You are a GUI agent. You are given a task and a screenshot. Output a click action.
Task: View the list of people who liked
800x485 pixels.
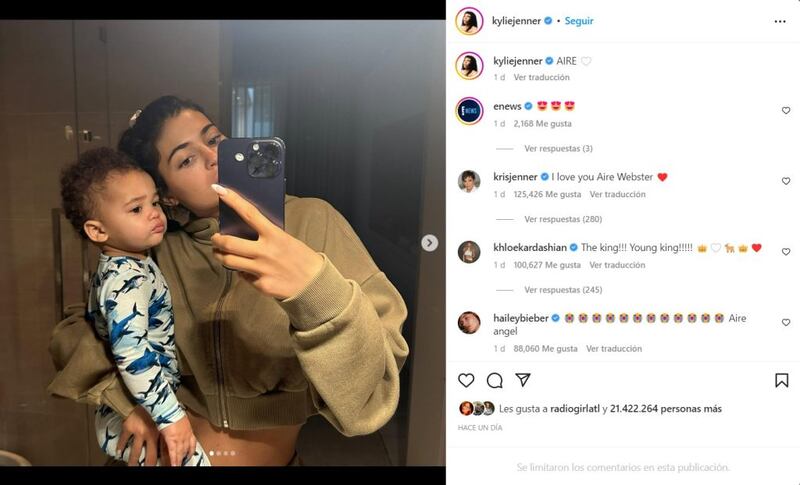point(665,409)
